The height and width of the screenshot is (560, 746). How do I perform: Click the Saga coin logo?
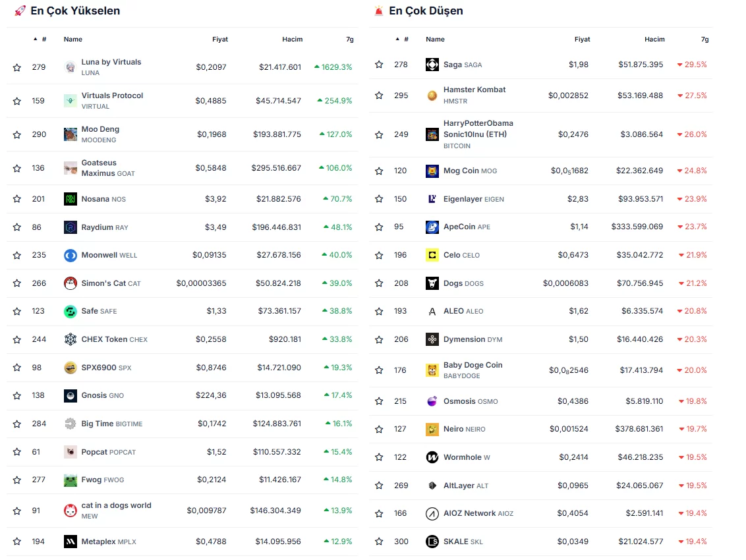click(432, 65)
